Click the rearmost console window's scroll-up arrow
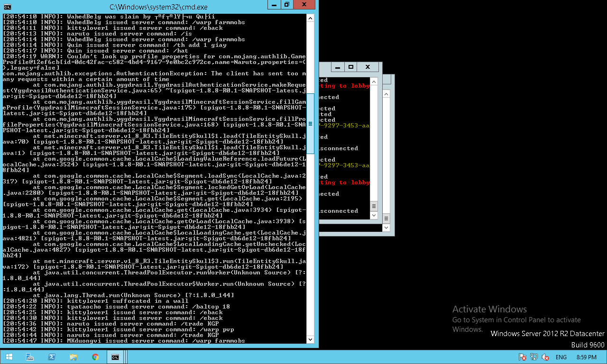 coord(386,93)
